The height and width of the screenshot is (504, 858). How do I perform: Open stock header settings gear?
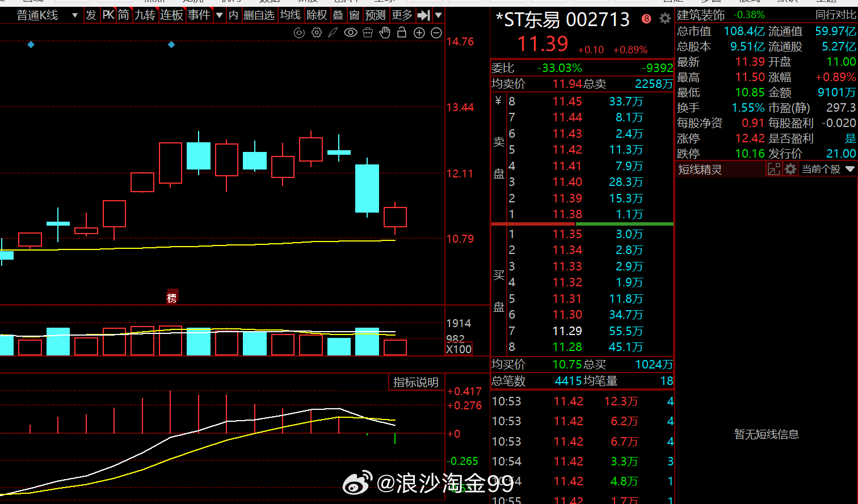pyautogui.click(x=665, y=19)
